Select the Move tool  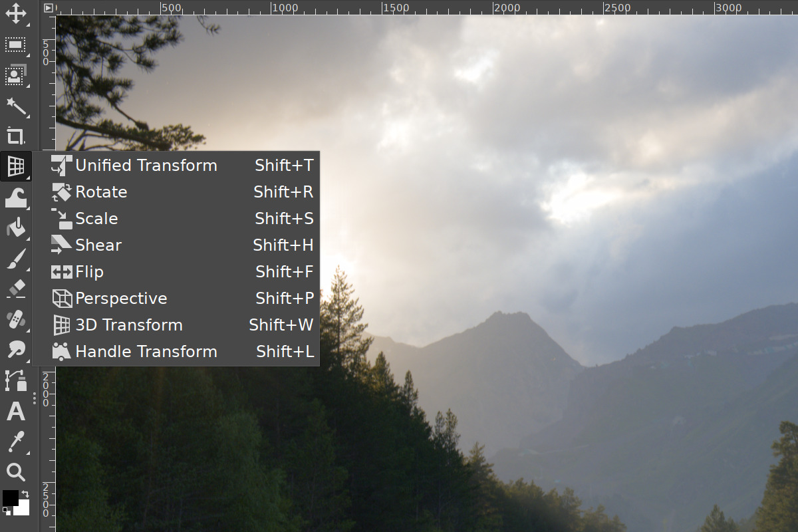[17, 15]
